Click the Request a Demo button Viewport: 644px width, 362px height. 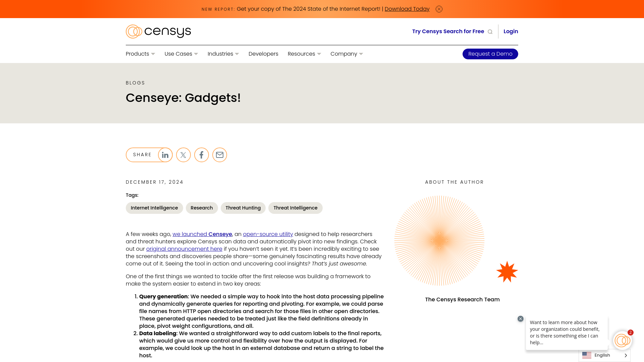(x=490, y=54)
